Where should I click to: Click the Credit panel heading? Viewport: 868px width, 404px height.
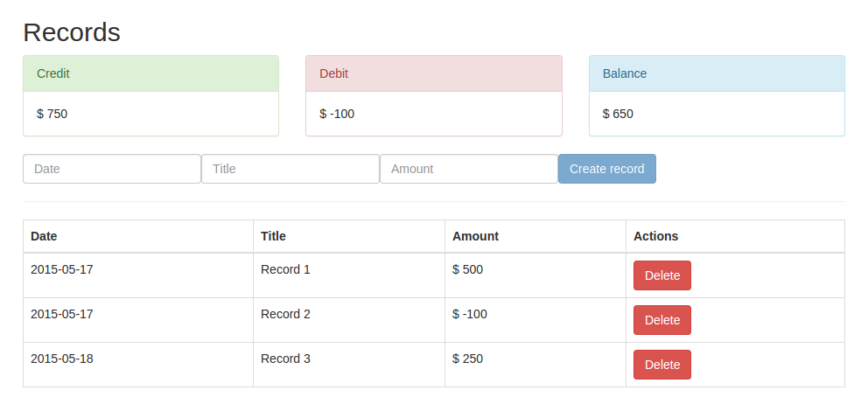point(150,73)
